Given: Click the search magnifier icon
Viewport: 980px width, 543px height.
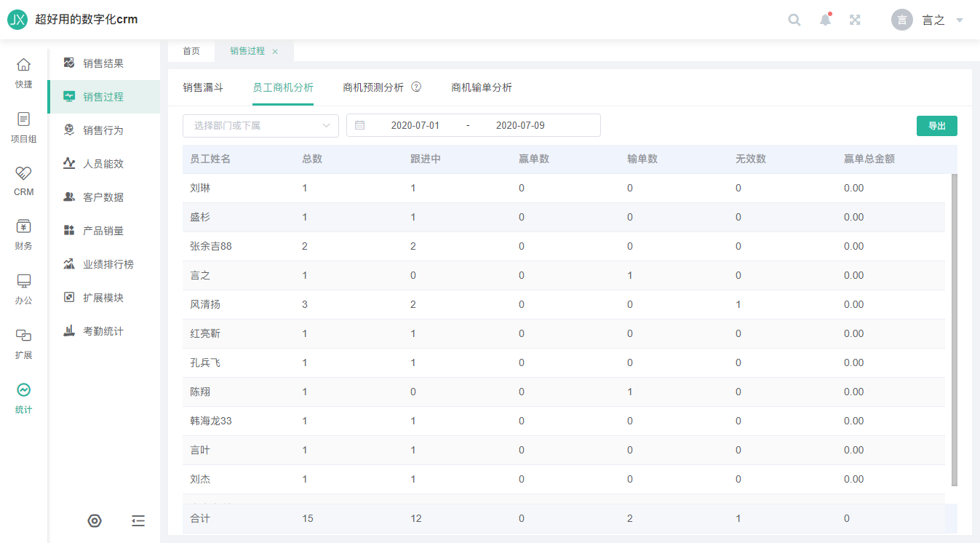Looking at the screenshot, I should pyautogui.click(x=794, y=20).
